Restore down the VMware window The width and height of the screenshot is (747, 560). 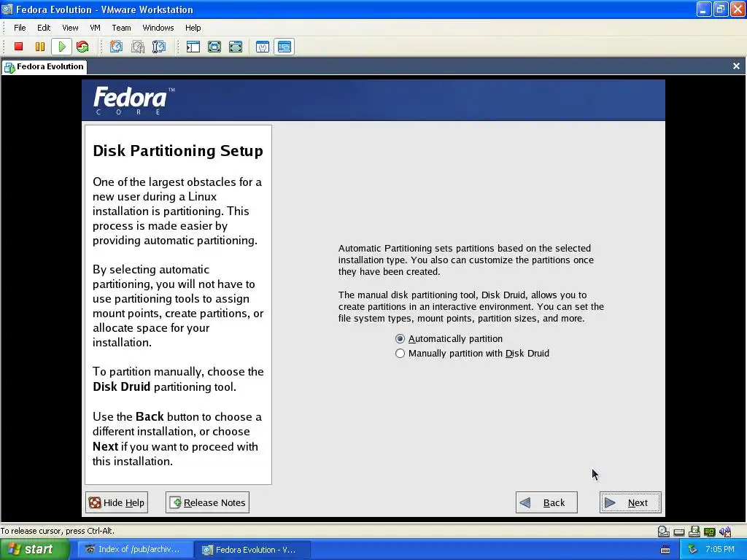coord(720,9)
